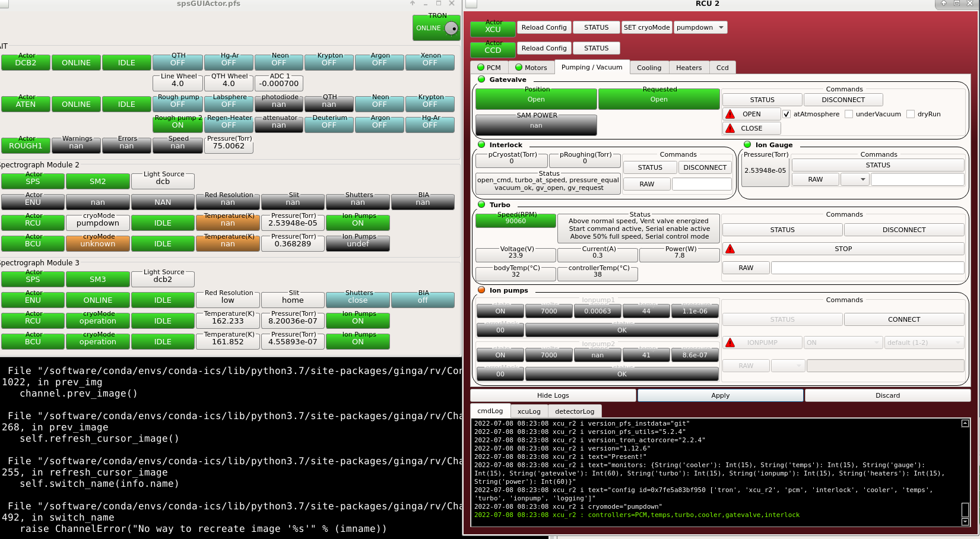Click the warning icon on the Turbo STOP button
Image resolution: width=980 pixels, height=539 pixels.
point(730,249)
